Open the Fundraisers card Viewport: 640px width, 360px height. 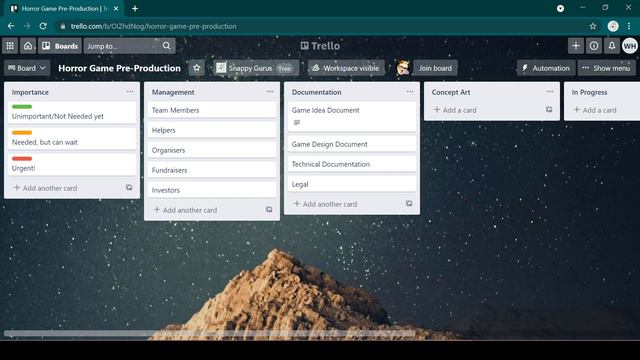[212, 170]
